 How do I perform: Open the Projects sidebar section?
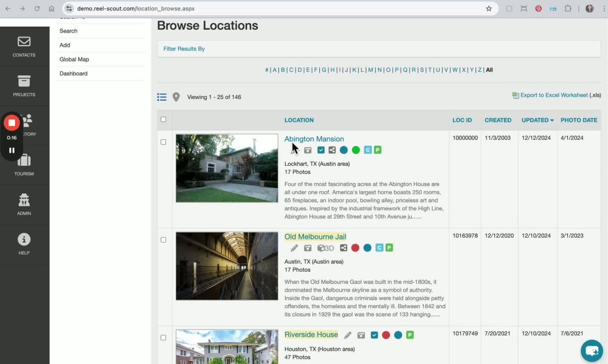(x=24, y=86)
